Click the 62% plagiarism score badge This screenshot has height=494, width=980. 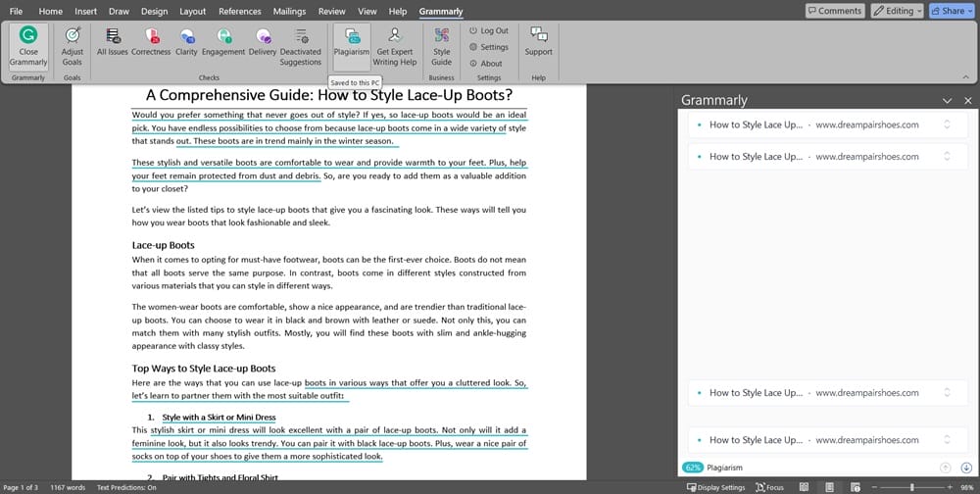click(693, 468)
